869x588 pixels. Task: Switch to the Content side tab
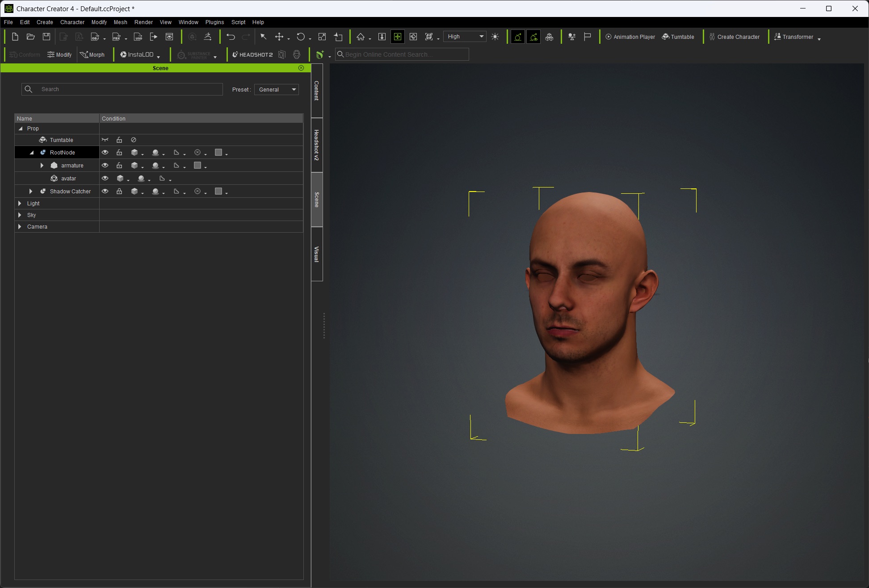click(x=317, y=91)
